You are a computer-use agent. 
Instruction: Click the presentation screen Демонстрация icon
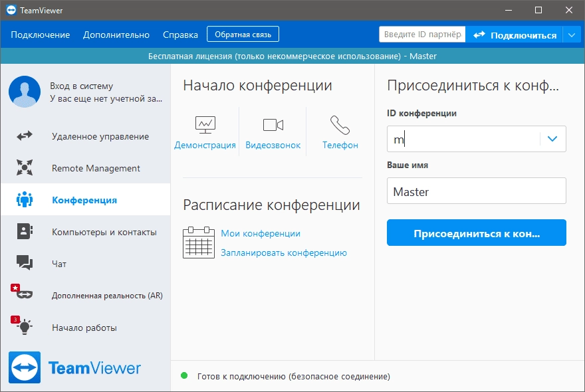tap(205, 124)
